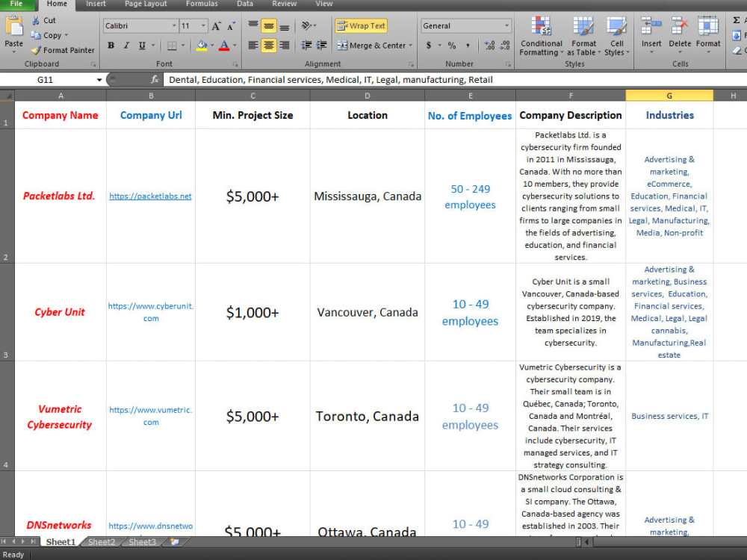Open the Calibri font name dropdown
This screenshot has height=560, width=747.
pos(174,25)
